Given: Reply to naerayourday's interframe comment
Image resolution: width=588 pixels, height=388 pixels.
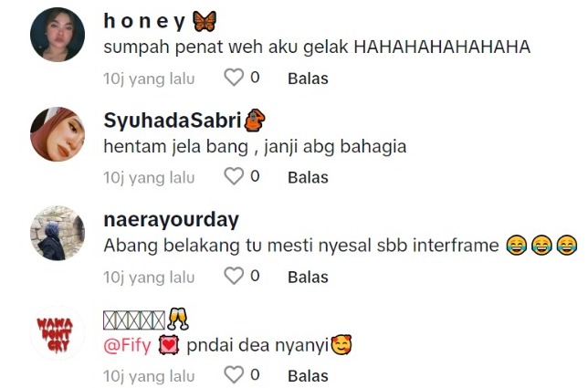Looking at the screenshot, I should [308, 277].
